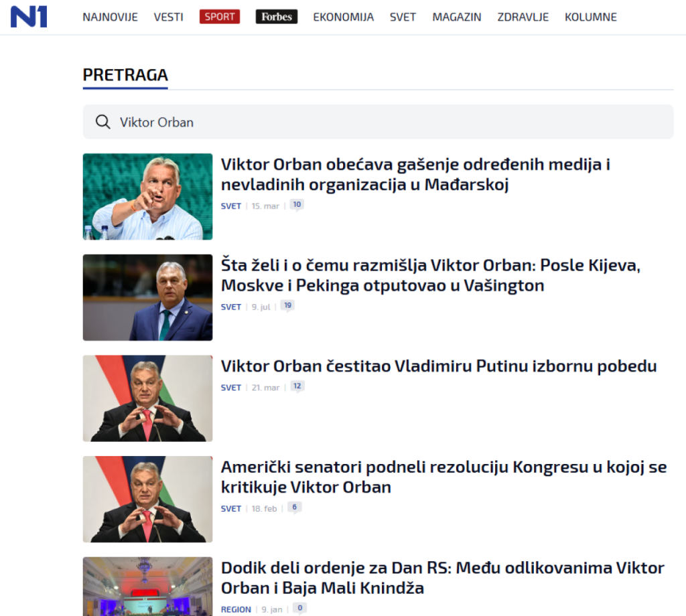Open thumbnail of Orban pointing finger

(x=147, y=196)
